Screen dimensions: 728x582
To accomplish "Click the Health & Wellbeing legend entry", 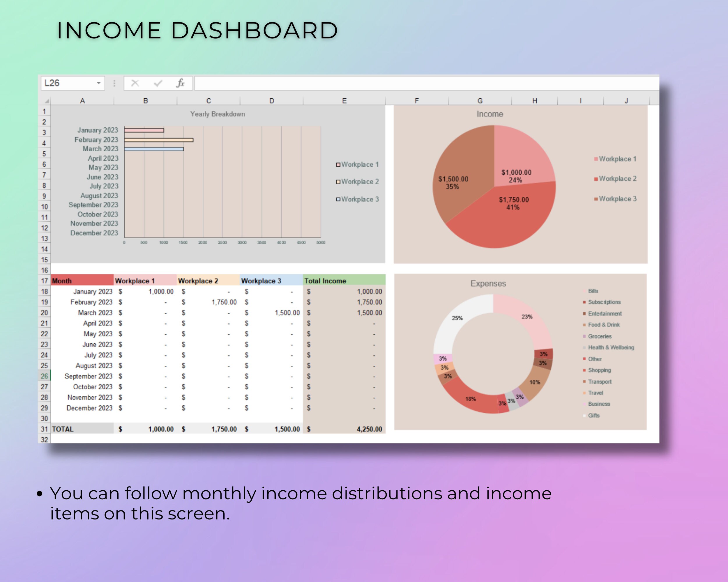I will coord(609,347).
